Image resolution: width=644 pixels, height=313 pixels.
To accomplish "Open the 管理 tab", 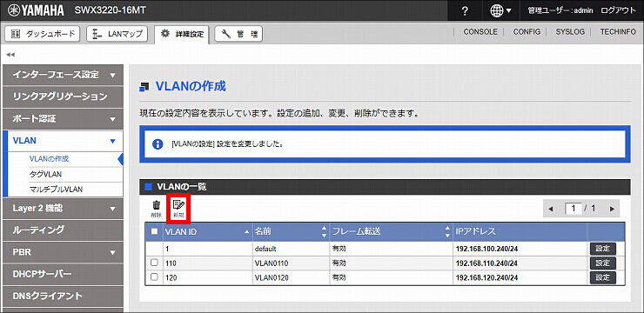I will [x=238, y=34].
